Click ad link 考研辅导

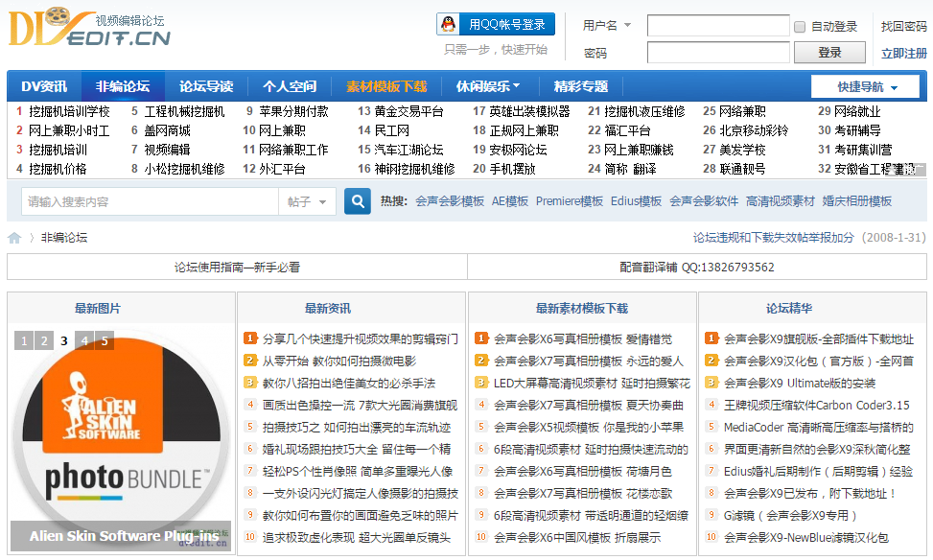tap(857, 130)
